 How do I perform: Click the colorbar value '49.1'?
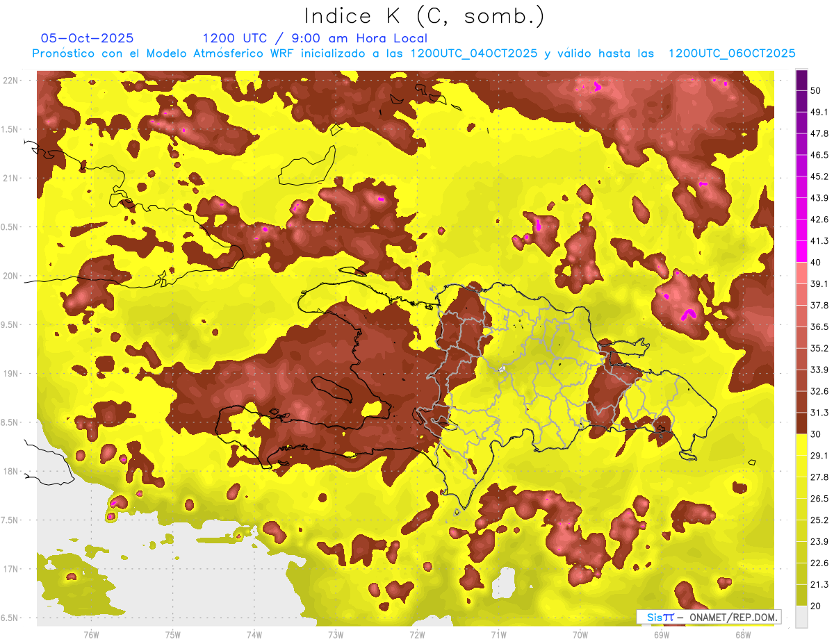coord(819,112)
